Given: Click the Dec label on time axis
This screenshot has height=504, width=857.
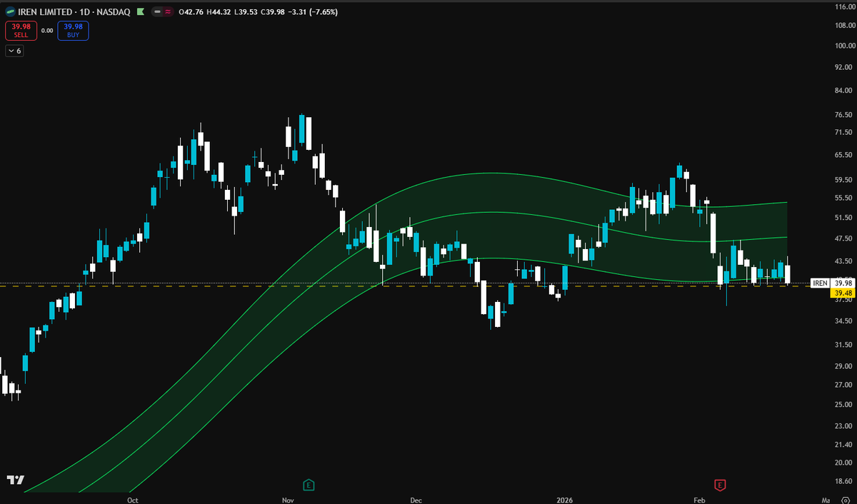Looking at the screenshot, I should [x=417, y=499].
